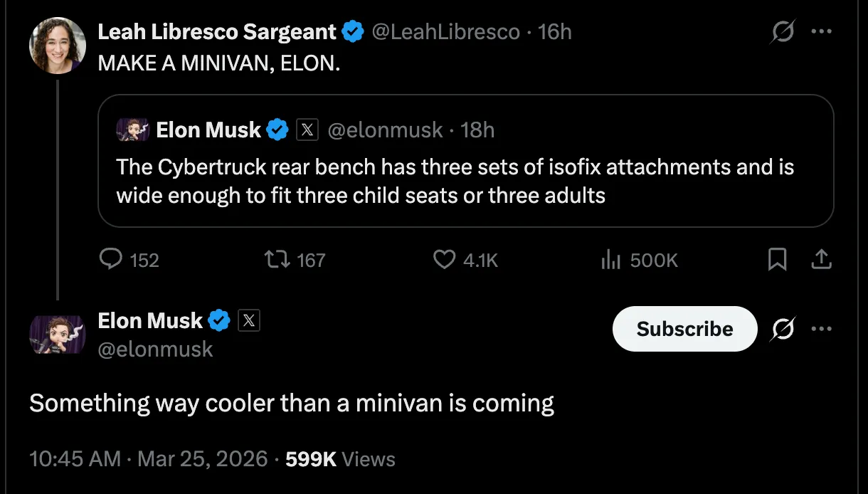Click the Grok actions icon on Leah's tweet
Screen dimensions: 868x494
783,31
